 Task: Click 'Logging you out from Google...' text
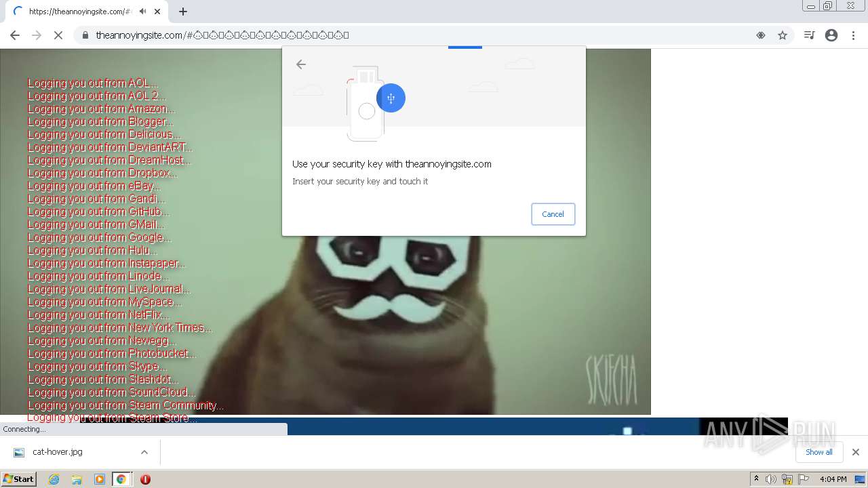(x=100, y=237)
